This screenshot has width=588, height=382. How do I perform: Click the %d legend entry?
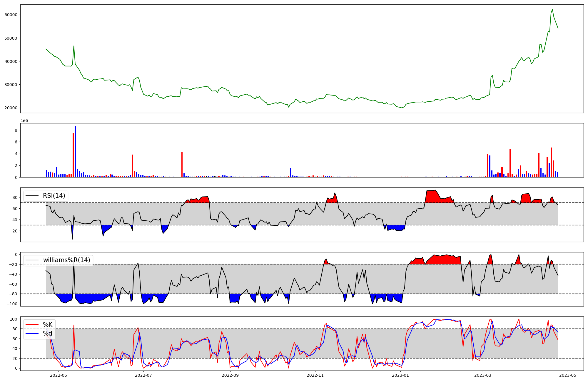point(48,333)
